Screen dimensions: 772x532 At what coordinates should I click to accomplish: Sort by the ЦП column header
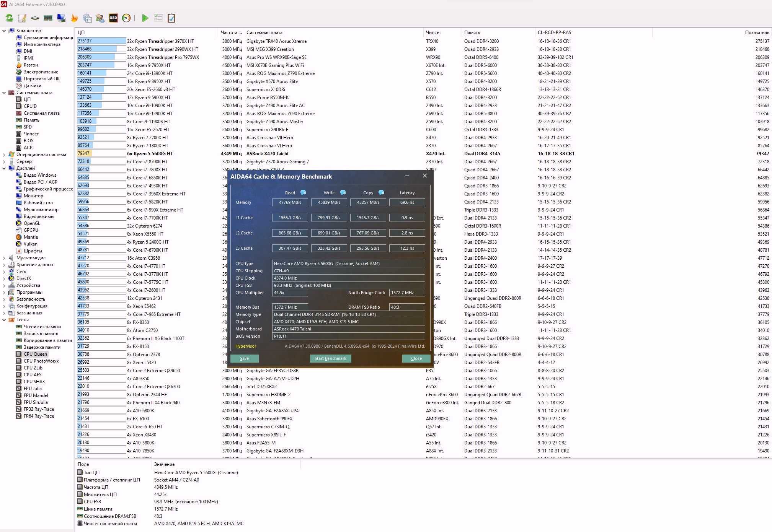[146, 33]
